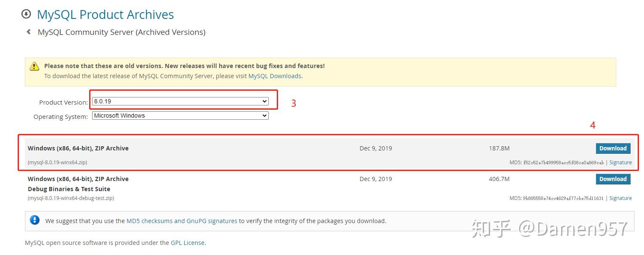Click the 187.8M file size text
This screenshot has height=255, width=644.
click(499, 148)
